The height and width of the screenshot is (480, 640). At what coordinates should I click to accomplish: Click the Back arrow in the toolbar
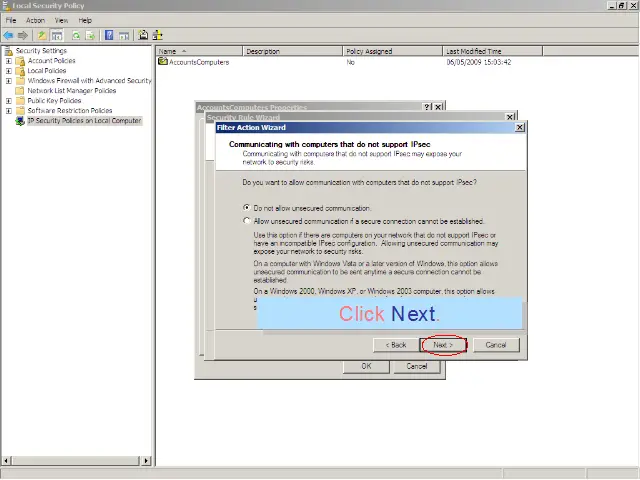(x=8, y=35)
